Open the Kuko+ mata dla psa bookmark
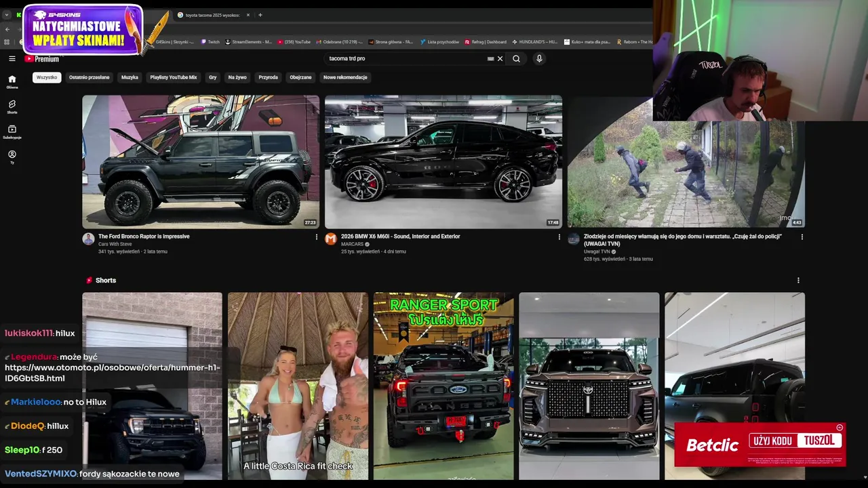 [587, 42]
